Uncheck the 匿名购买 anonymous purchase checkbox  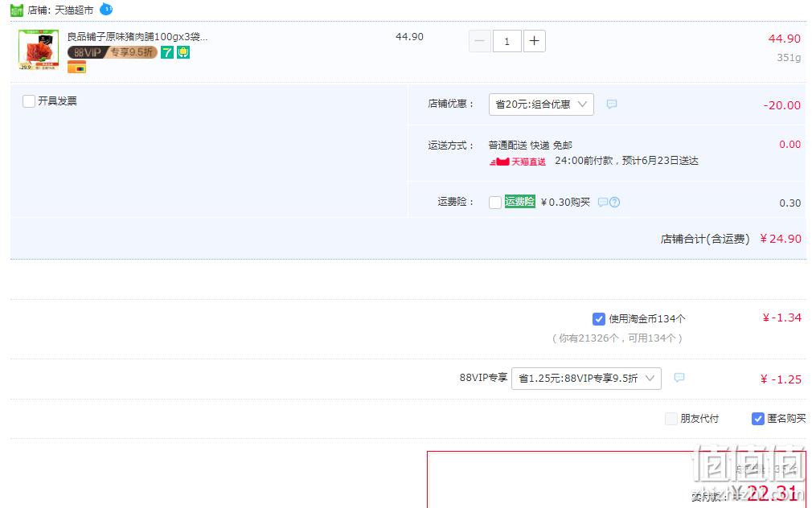[757, 419]
